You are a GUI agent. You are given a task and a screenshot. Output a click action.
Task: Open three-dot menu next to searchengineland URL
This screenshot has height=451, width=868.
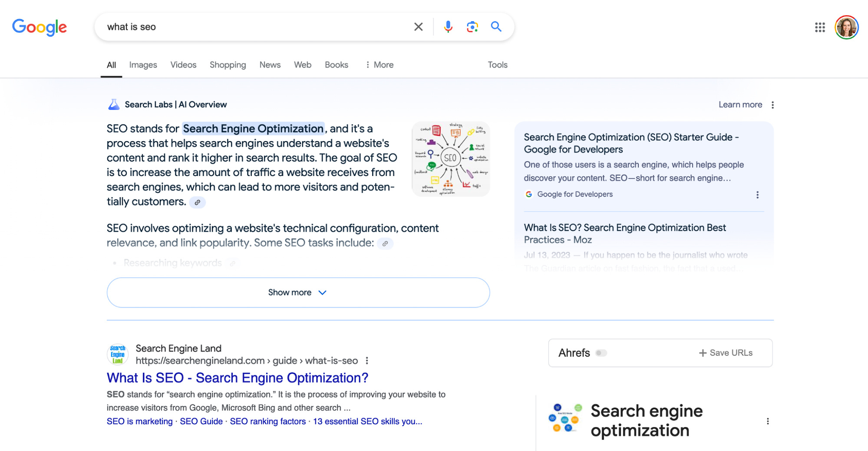tap(367, 361)
